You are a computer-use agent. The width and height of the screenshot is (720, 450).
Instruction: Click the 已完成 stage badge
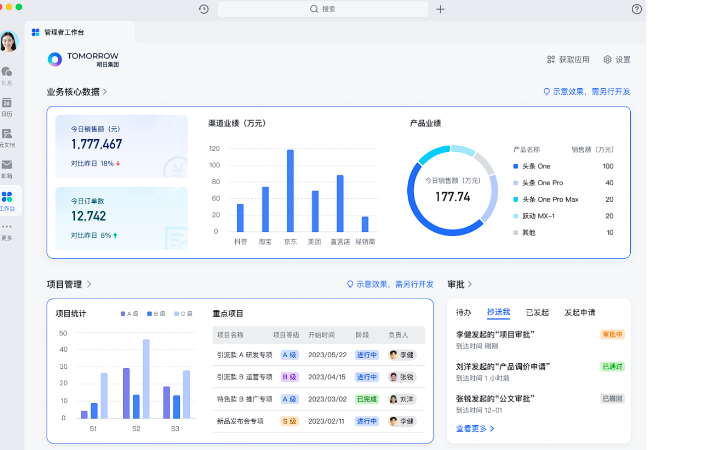tap(367, 399)
